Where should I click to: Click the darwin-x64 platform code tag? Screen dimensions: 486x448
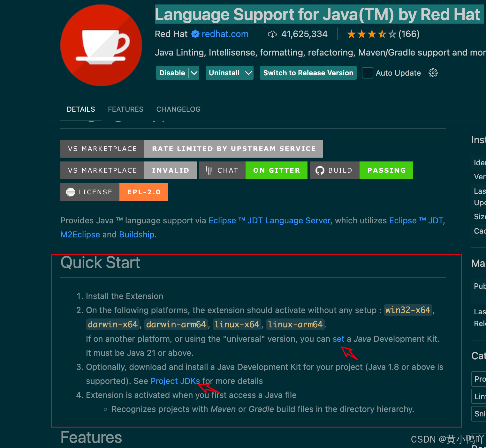click(x=113, y=325)
